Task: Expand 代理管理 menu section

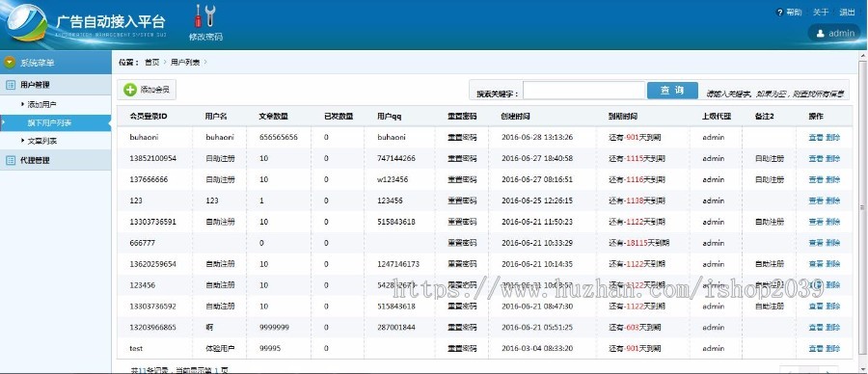Action: 55,160
